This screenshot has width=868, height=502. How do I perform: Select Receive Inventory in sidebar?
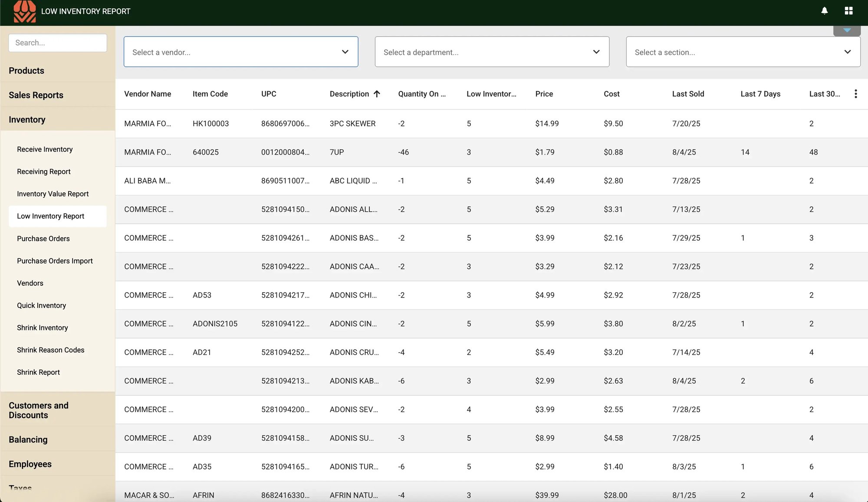tap(45, 149)
